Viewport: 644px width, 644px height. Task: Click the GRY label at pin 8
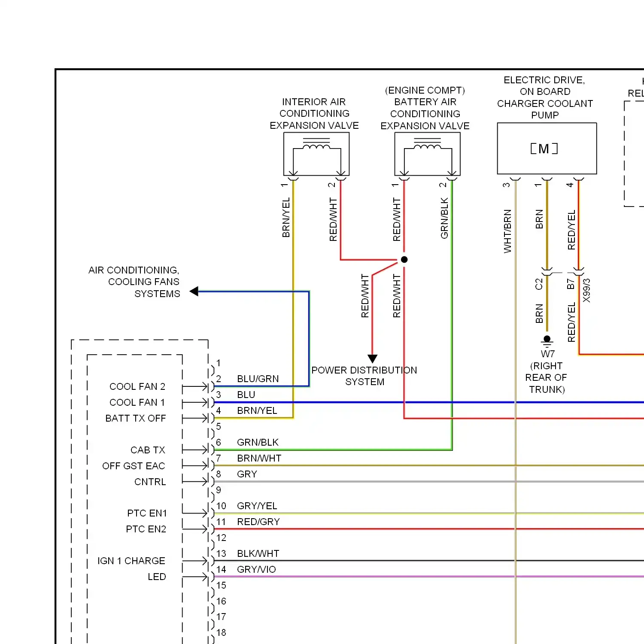pos(247,474)
